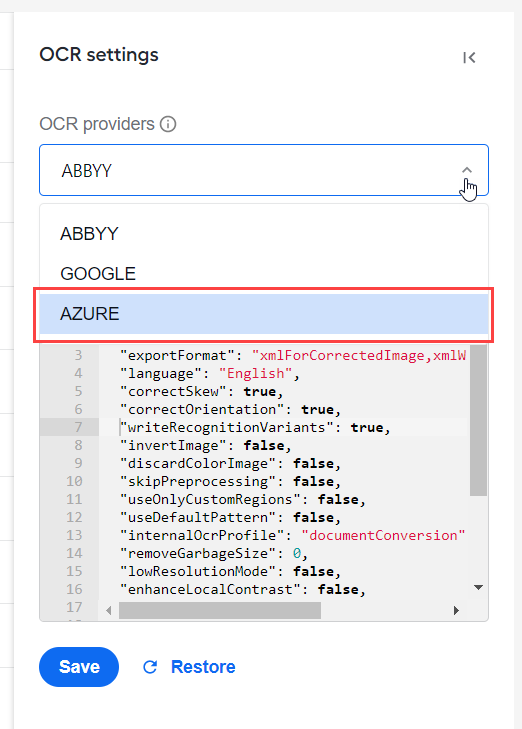Viewport: 522px width, 729px height.
Task: Click line number 10 in the gutter
Action: (x=74, y=482)
